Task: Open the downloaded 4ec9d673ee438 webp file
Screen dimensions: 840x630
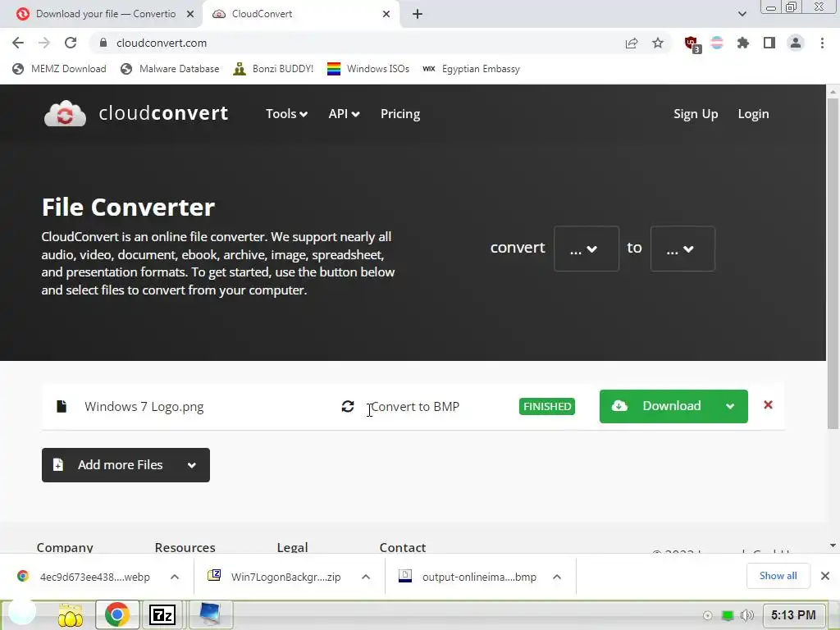Action: click(84, 577)
